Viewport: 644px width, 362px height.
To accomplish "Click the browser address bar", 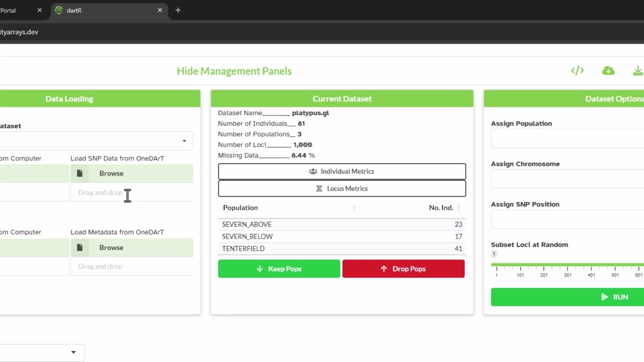I will pyautogui.click(x=322, y=32).
